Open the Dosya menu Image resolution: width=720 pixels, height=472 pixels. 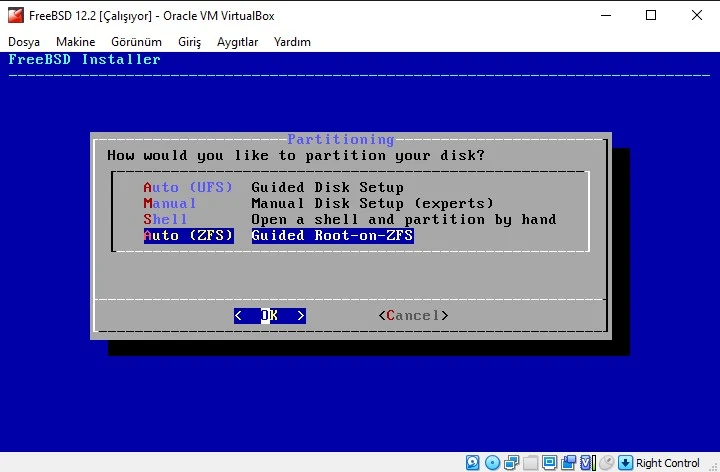24,42
